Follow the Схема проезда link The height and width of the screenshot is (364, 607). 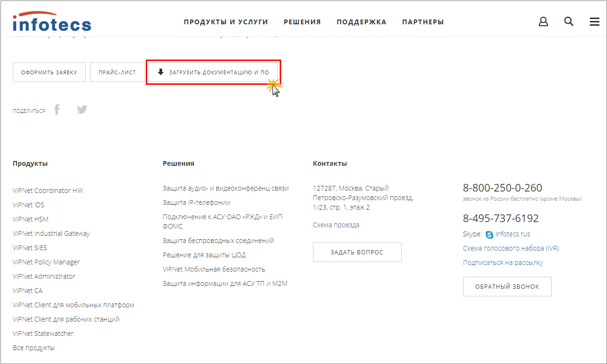coord(336,225)
